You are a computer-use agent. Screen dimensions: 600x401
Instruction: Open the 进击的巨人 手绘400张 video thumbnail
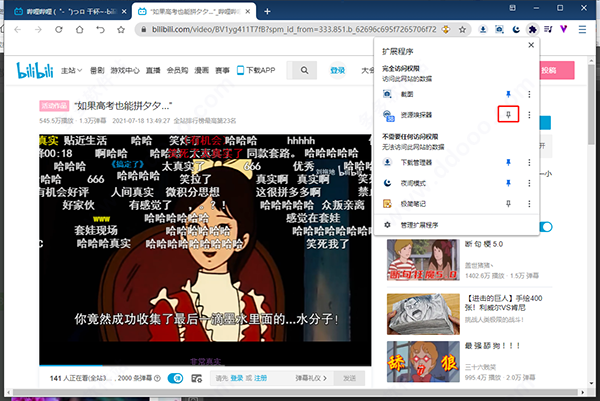tap(423, 314)
